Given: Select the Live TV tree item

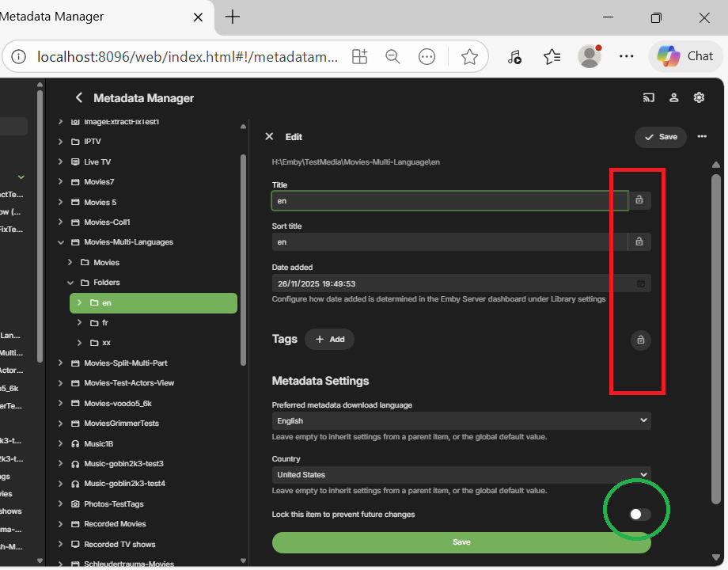Looking at the screenshot, I should click(97, 161).
